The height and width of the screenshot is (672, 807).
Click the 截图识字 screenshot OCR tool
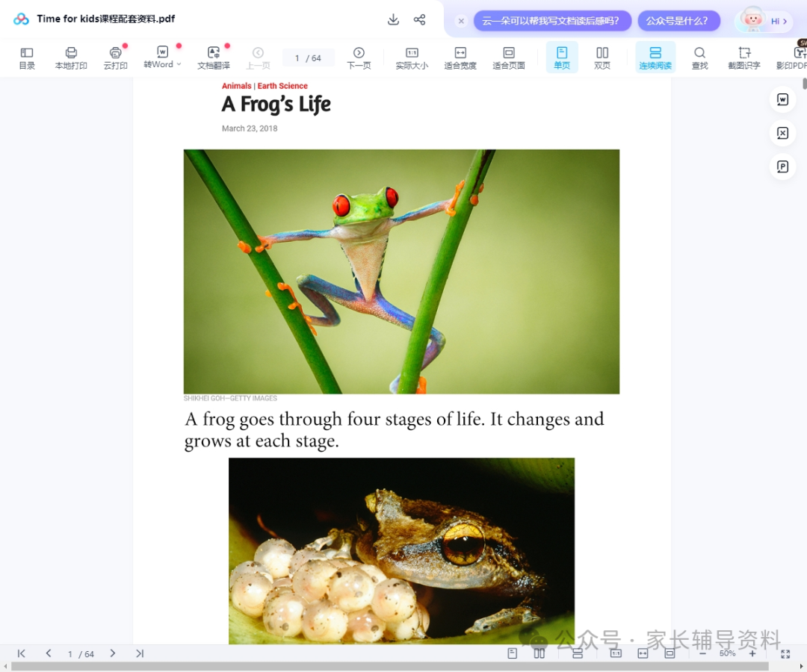[x=743, y=57]
